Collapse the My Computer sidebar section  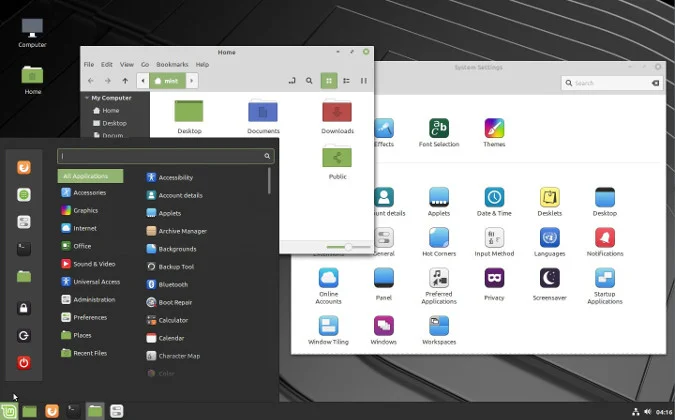click(x=88, y=98)
